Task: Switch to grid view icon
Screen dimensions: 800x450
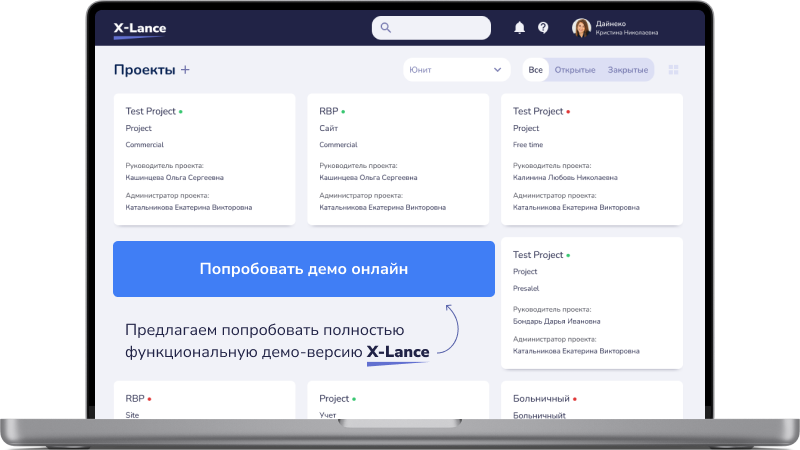Action: [x=673, y=70]
